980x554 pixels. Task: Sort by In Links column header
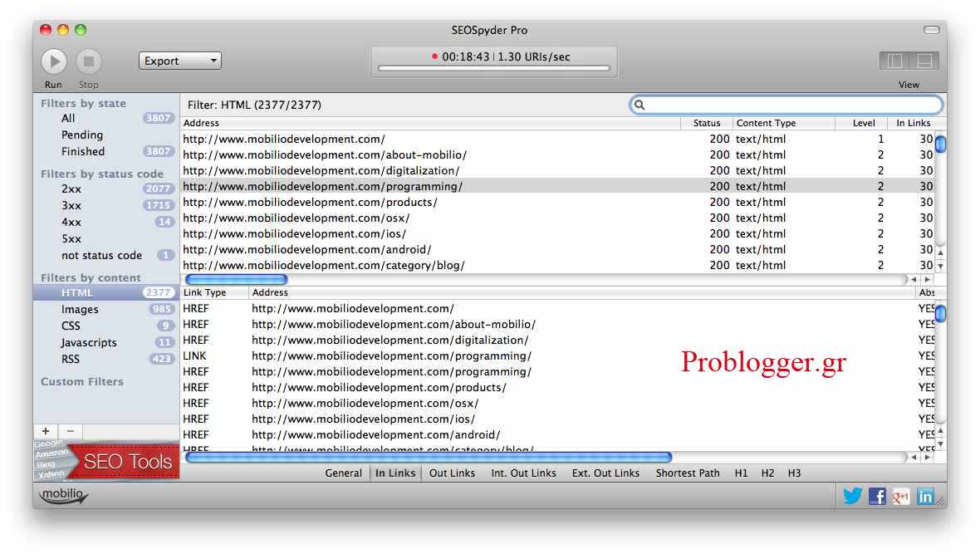[913, 123]
